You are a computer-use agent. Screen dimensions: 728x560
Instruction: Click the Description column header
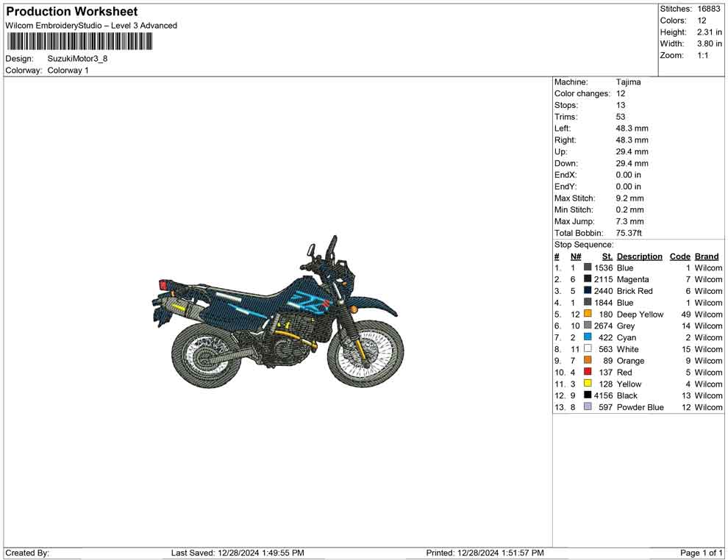coord(639,256)
